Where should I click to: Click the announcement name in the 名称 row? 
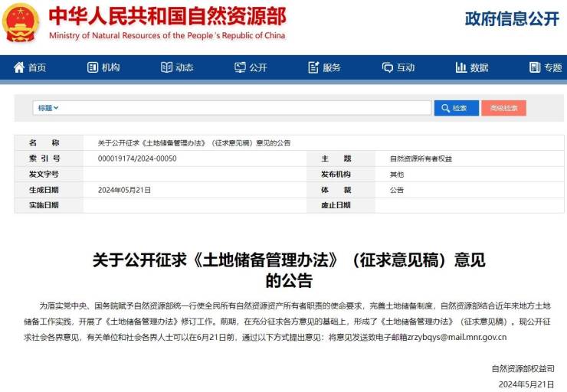(194, 143)
